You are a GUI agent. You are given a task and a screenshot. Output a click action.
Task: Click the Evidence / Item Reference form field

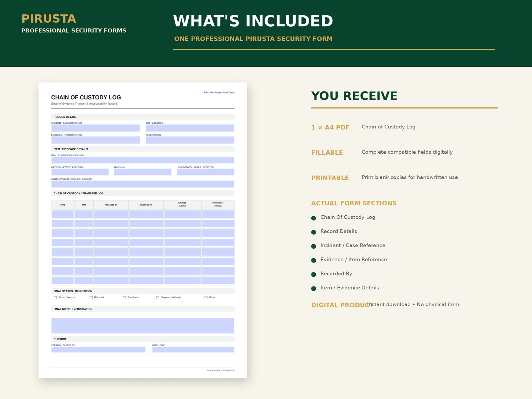point(95,140)
